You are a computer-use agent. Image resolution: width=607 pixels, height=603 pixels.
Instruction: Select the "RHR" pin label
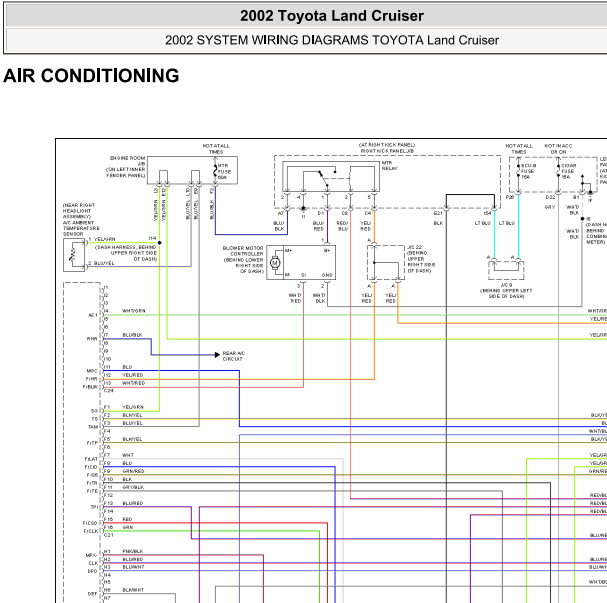[x=92, y=339]
